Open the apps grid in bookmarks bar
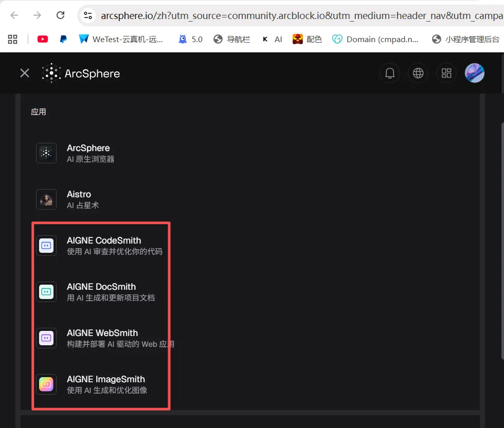Viewport: 504px width, 428px height. pos(12,39)
